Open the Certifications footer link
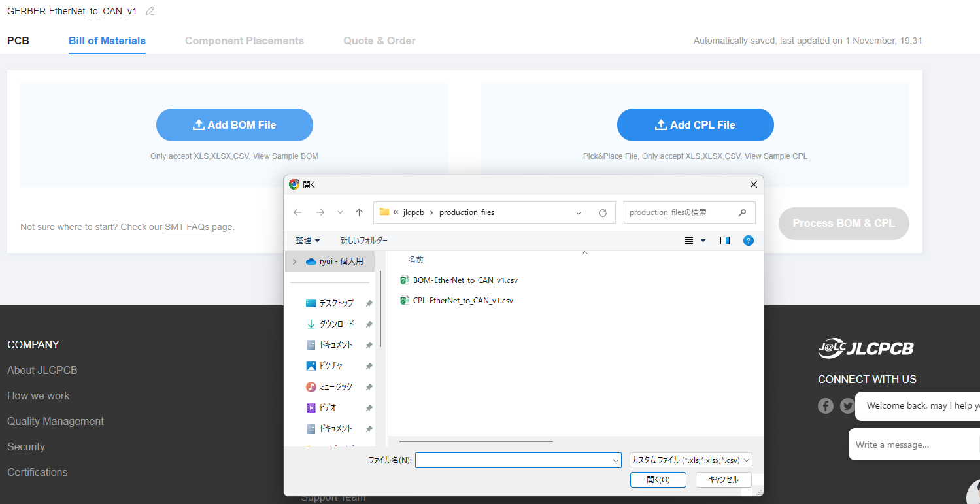Viewport: 980px width, 504px height. [x=37, y=472]
